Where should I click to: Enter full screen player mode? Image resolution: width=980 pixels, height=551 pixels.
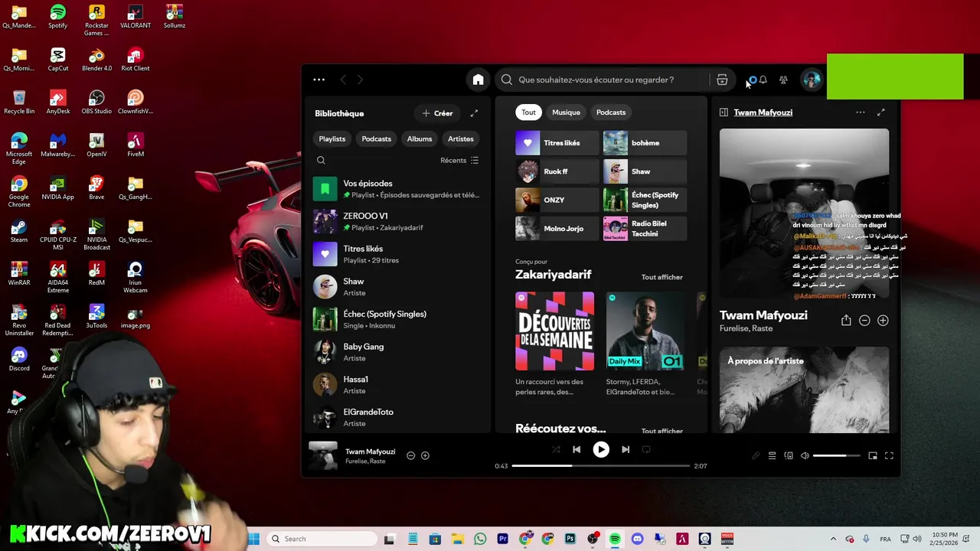point(889,455)
